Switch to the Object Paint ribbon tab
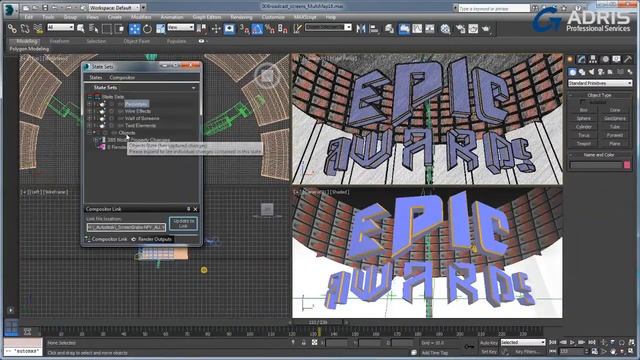The width and height of the screenshot is (640, 360). 136,41
